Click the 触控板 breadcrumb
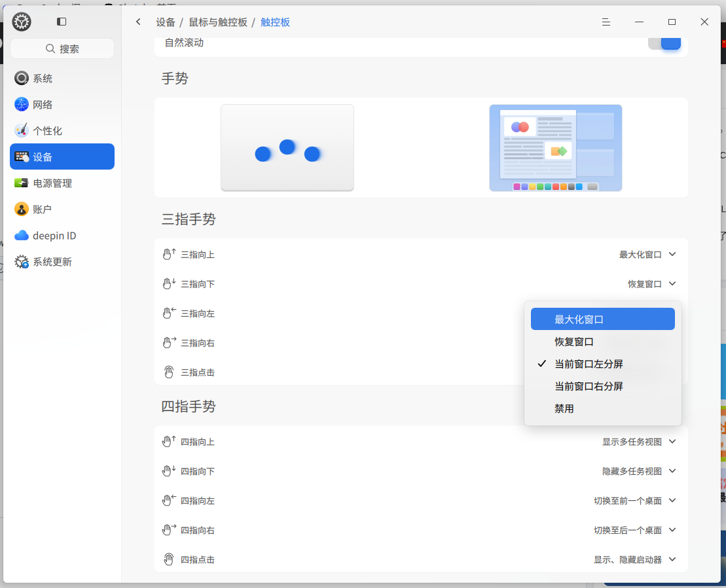Screen dimensions: 726x588 tap(275, 22)
